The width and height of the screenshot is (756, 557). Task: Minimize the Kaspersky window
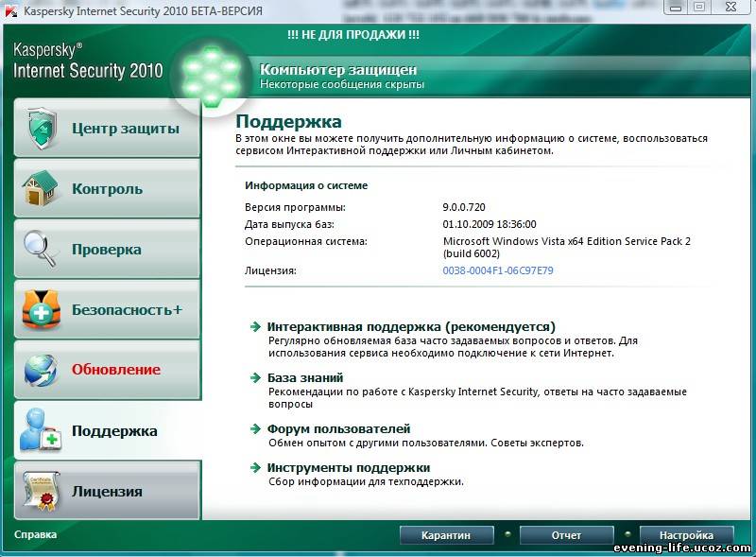pyautogui.click(x=676, y=8)
